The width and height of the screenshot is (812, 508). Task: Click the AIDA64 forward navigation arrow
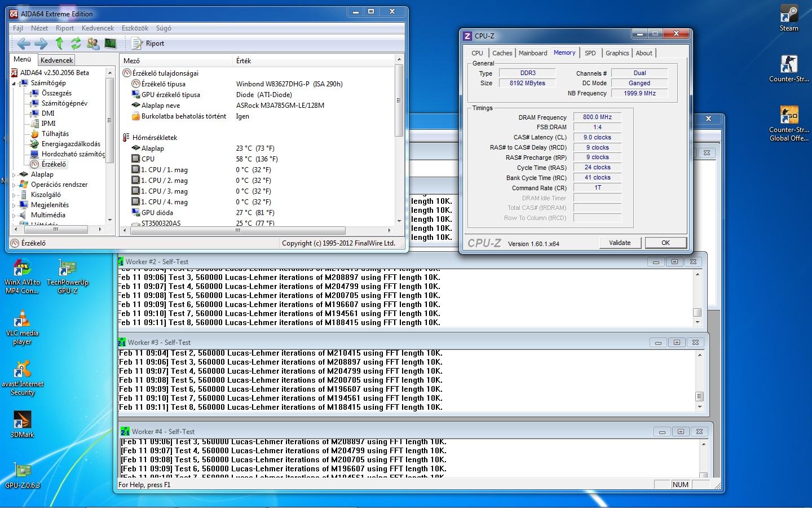click(x=41, y=43)
